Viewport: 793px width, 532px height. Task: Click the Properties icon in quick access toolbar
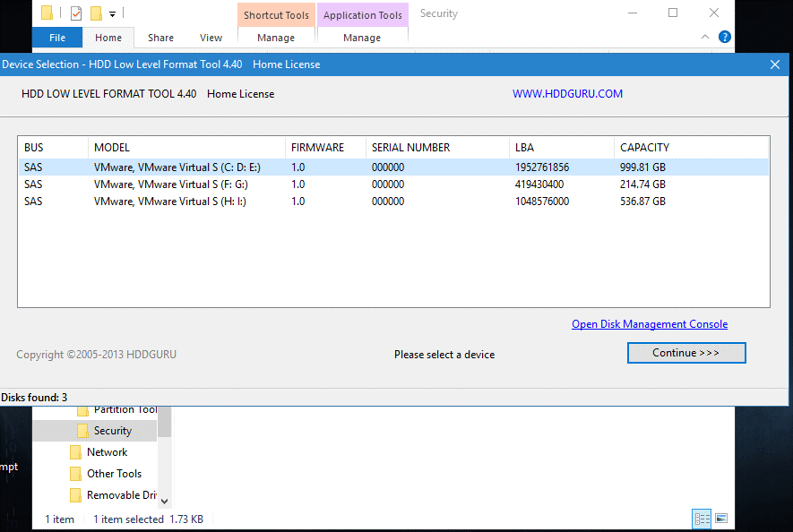[76, 13]
